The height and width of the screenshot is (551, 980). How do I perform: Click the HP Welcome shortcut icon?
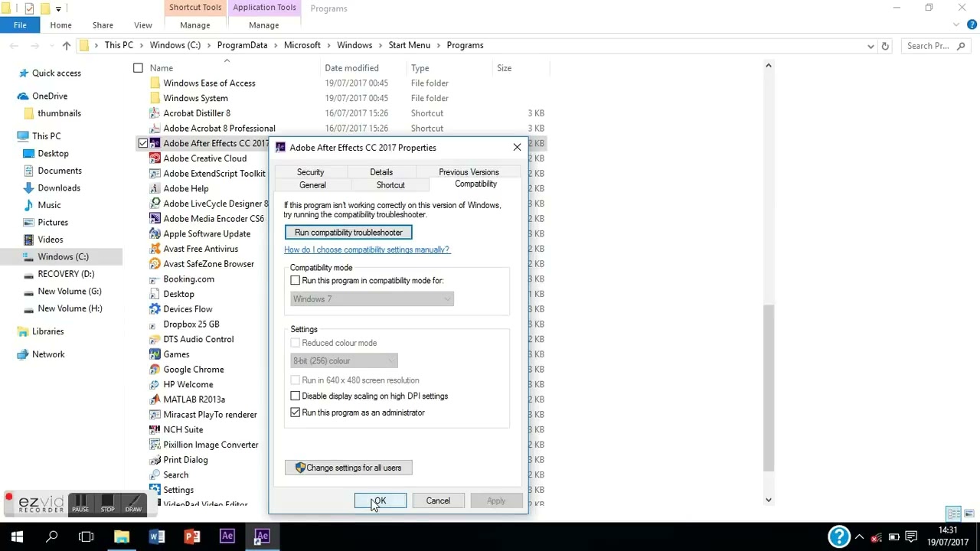(155, 384)
